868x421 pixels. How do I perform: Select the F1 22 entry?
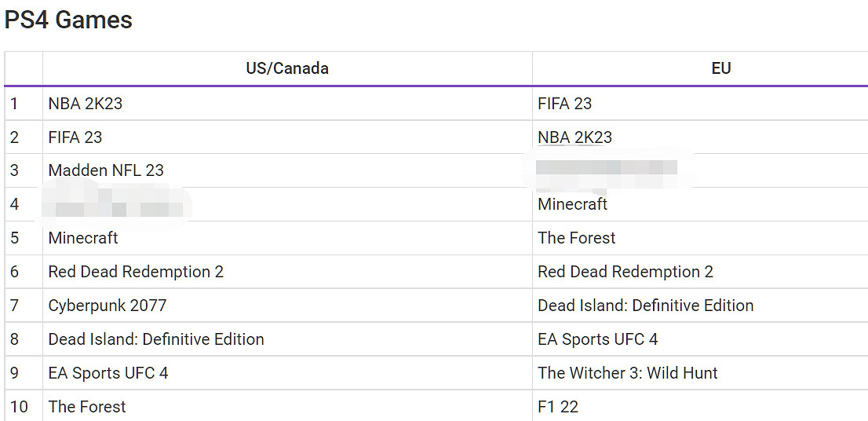558,407
